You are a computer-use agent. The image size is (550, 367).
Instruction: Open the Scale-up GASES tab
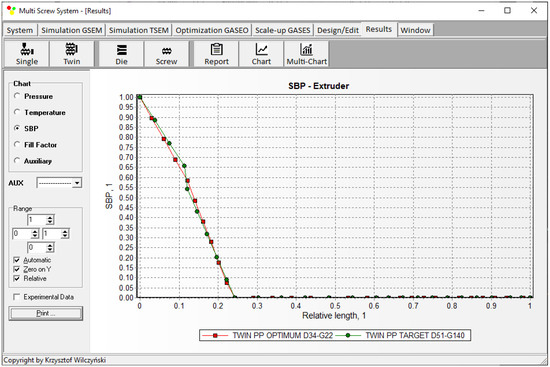click(x=283, y=30)
